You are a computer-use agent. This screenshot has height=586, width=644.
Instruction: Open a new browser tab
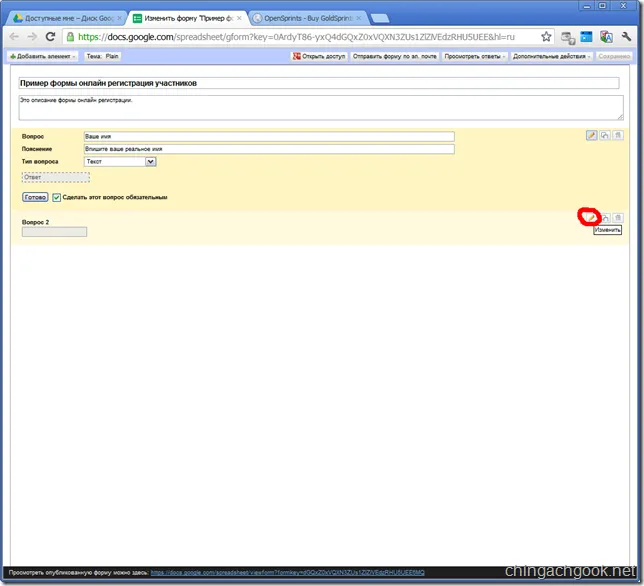click(x=380, y=18)
